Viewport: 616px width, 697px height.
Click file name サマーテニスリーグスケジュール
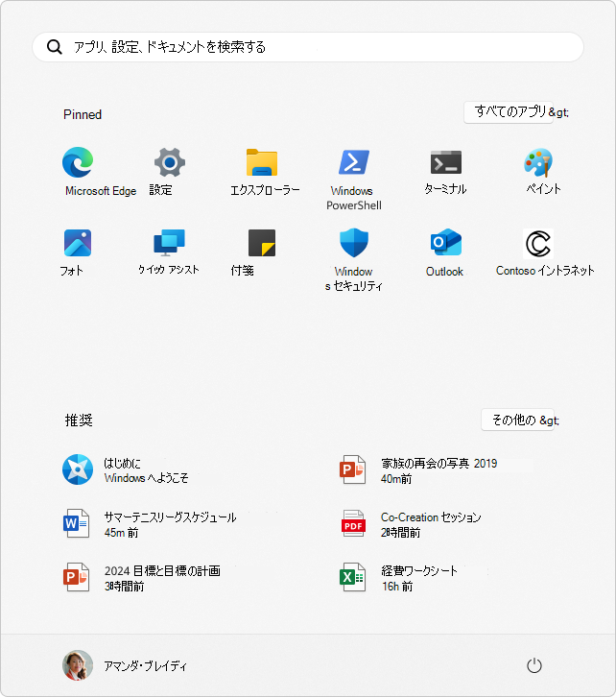tap(170, 517)
